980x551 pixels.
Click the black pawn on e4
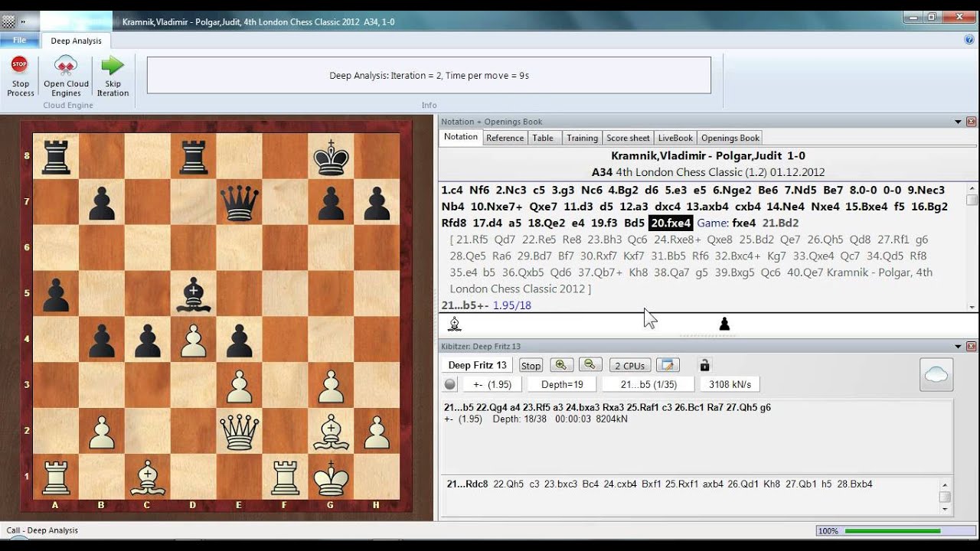pyautogui.click(x=240, y=342)
